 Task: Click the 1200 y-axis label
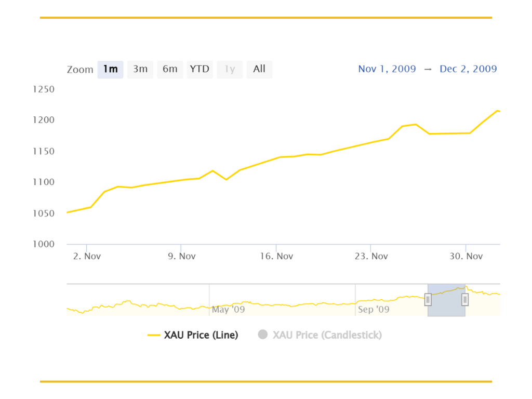[44, 120]
